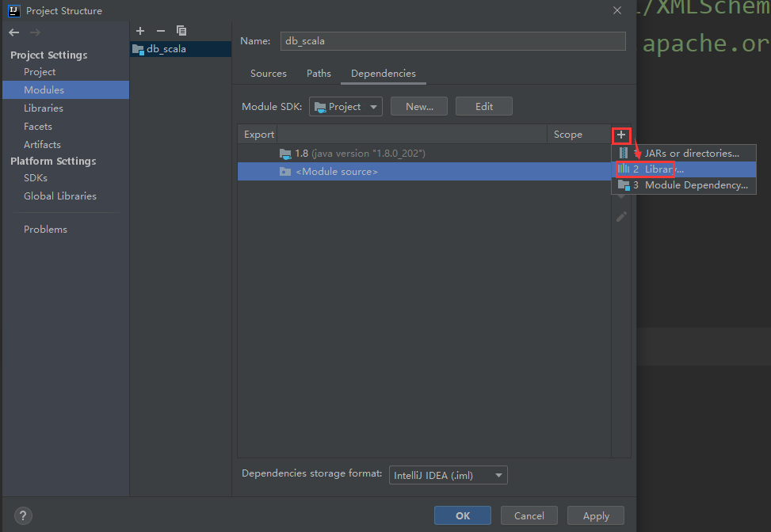Open help with question mark icon

(x=23, y=516)
